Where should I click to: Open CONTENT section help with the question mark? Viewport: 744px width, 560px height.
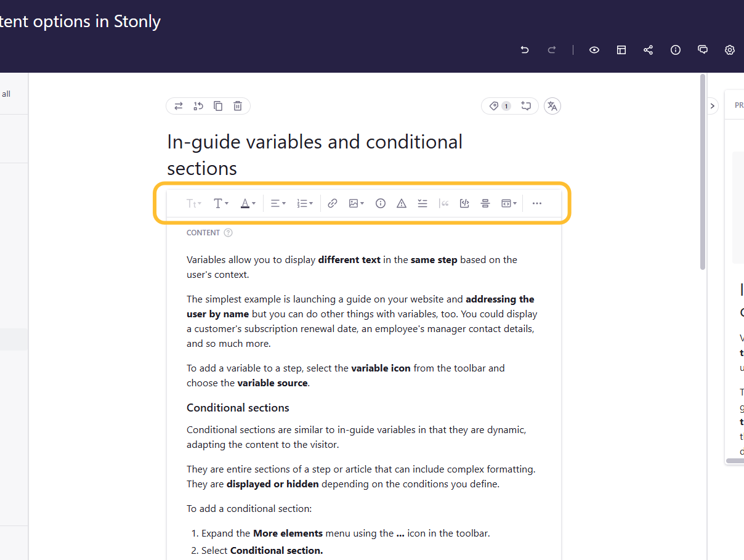[x=228, y=232]
